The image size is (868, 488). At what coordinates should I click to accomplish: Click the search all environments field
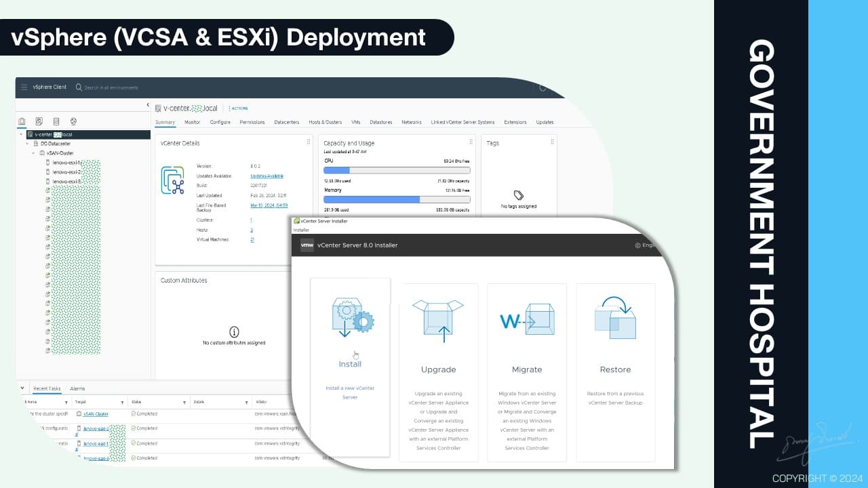tap(111, 87)
